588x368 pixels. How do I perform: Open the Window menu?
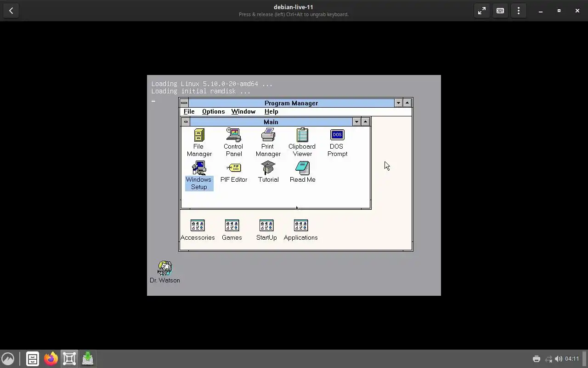(243, 112)
